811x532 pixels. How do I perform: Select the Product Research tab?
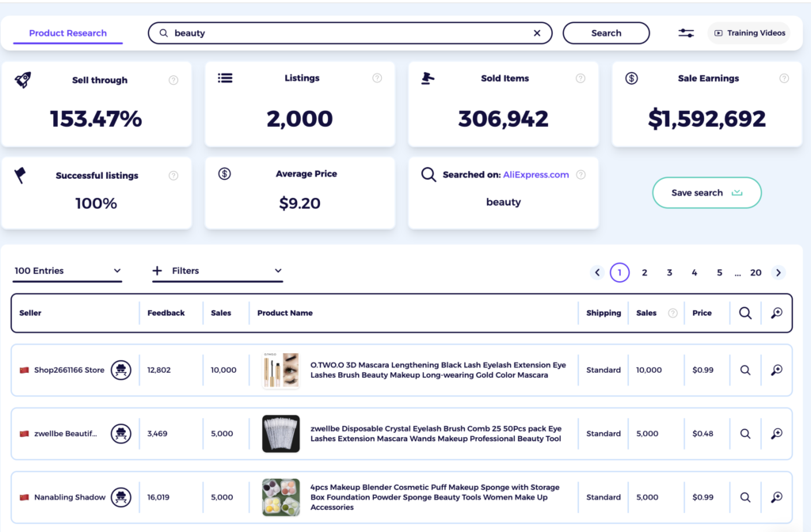67,32
